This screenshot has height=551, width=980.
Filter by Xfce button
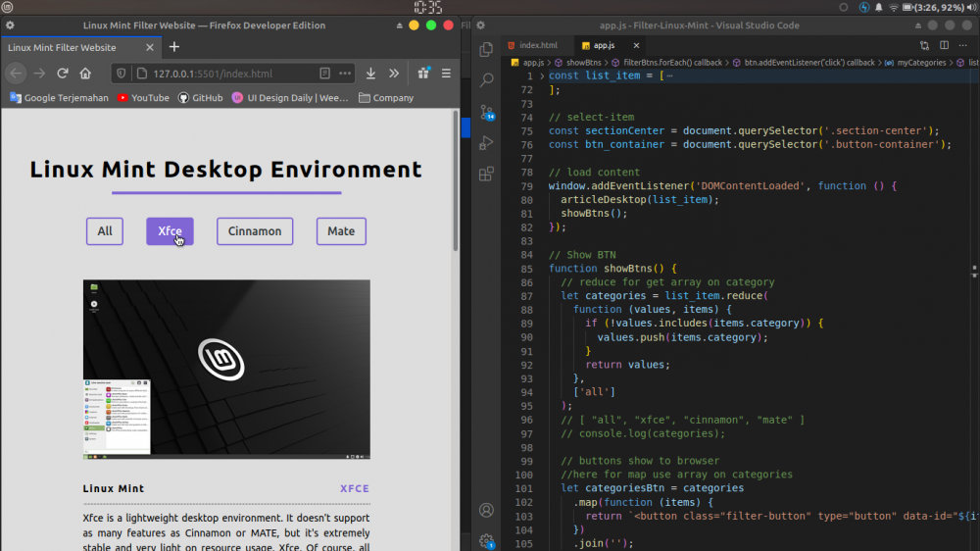pos(170,231)
